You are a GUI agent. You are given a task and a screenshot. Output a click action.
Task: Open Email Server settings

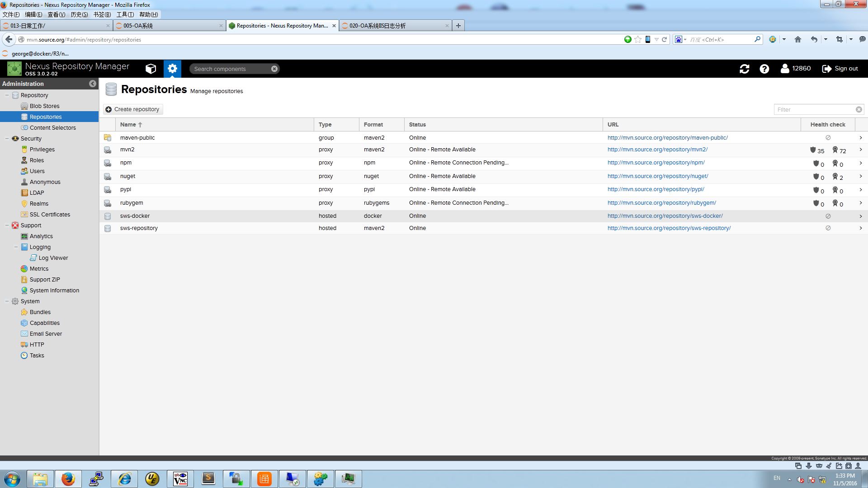coord(46,334)
